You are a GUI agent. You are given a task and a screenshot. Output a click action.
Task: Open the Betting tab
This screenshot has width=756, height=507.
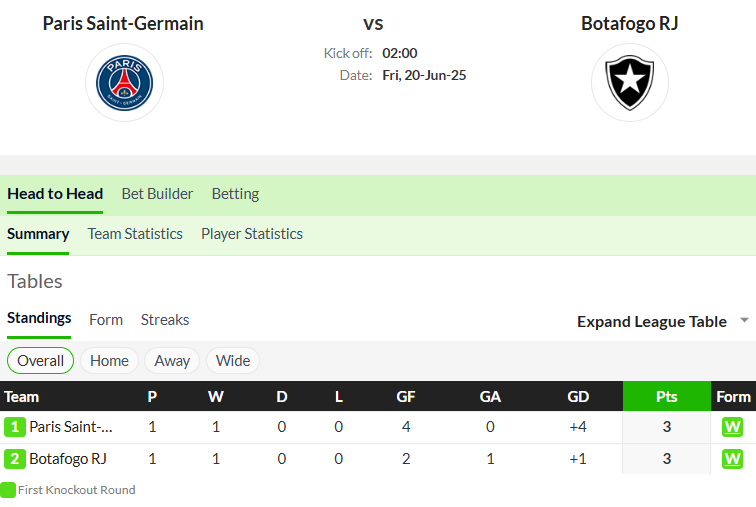235,194
